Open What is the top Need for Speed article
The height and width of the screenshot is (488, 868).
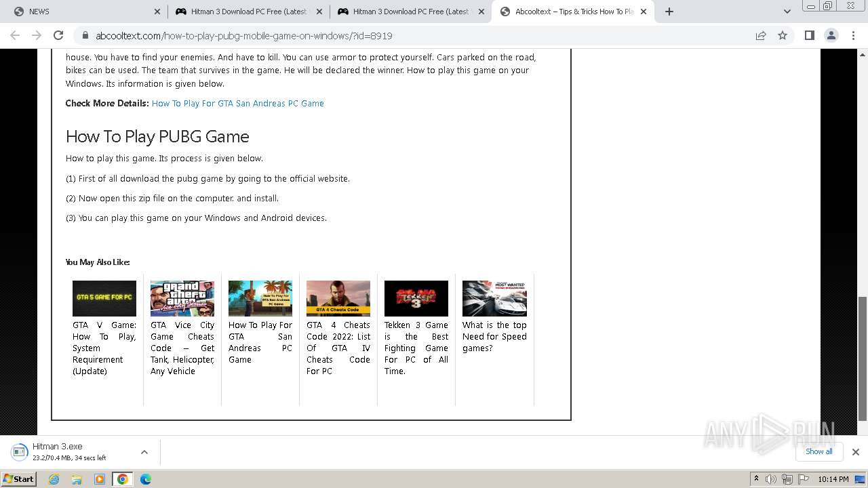point(494,336)
